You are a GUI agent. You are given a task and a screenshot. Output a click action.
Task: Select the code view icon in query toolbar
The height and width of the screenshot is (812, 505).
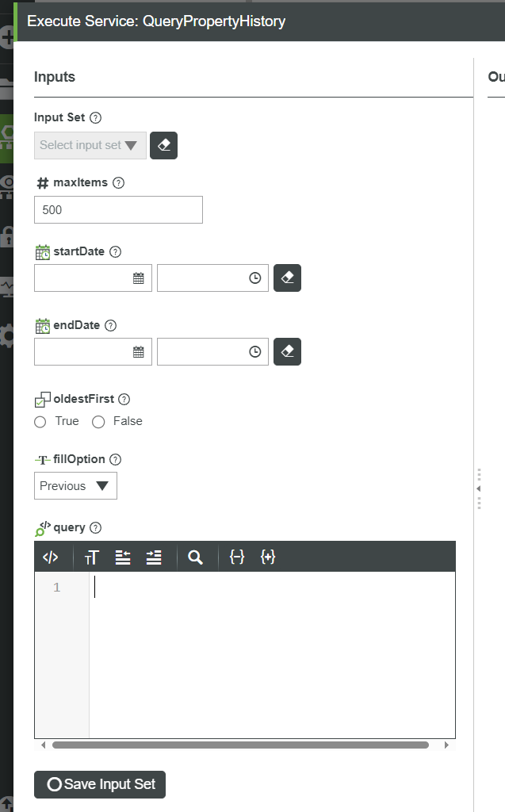(50, 557)
